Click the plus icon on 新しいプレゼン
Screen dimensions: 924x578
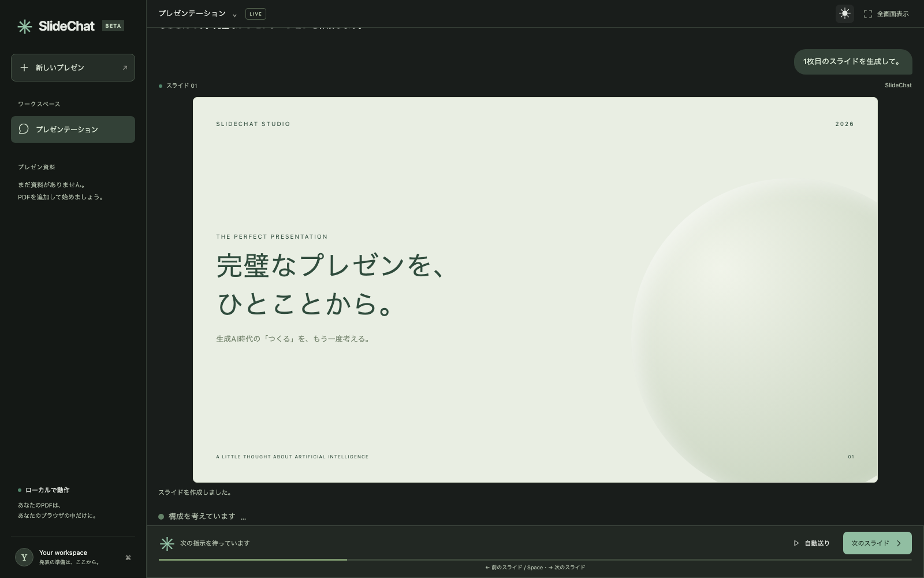[x=24, y=68]
